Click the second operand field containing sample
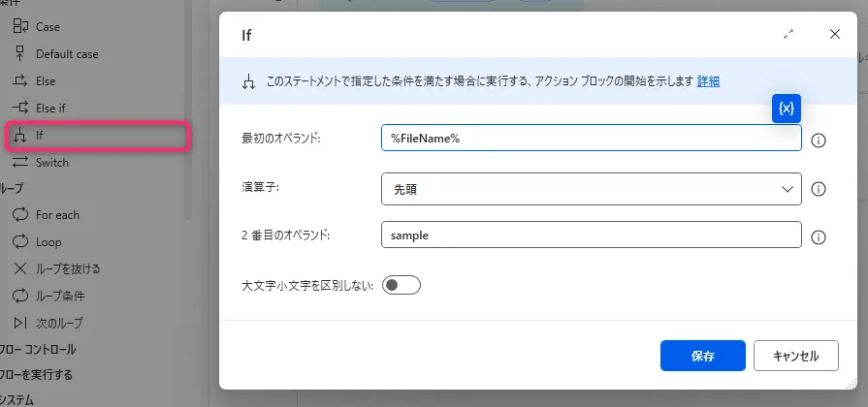This screenshot has width=868, height=407. click(x=592, y=235)
